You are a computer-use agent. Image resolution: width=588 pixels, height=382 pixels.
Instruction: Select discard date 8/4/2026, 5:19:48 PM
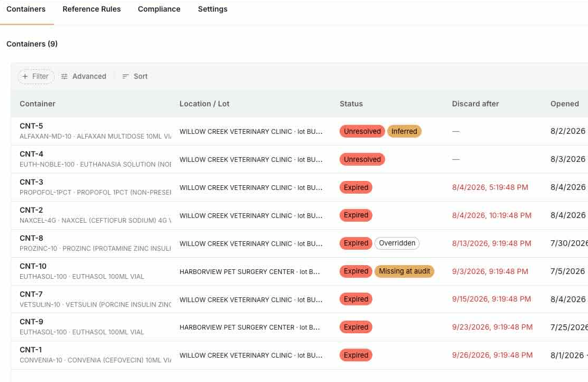point(490,187)
